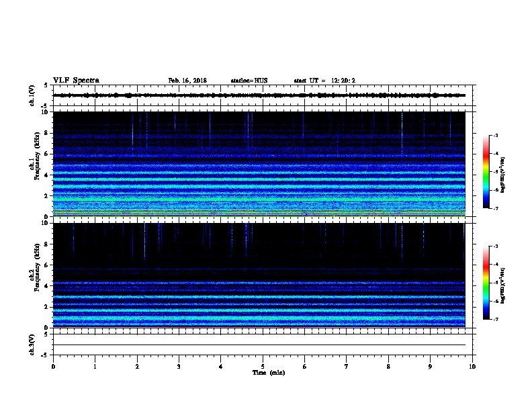
Task: Click the "-5" label on the ch.1 colorbar
Action: pos(496,172)
